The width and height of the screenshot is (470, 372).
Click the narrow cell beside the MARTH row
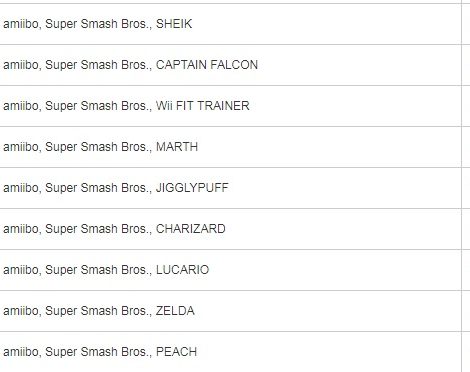[x=466, y=147]
